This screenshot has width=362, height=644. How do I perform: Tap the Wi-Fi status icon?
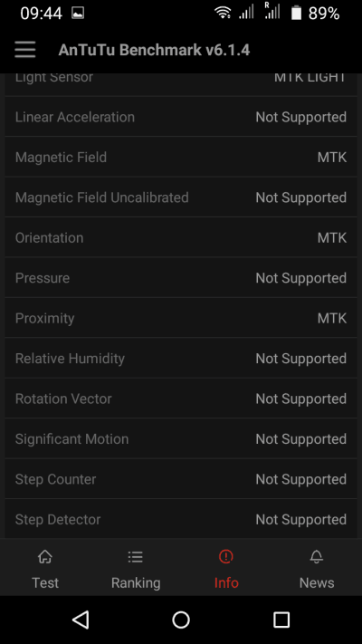[223, 14]
